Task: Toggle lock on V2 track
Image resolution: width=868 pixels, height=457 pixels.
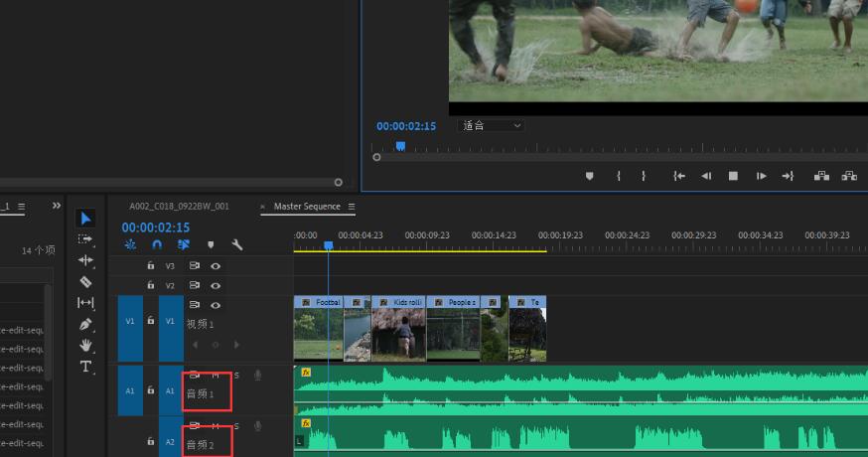Action: click(x=151, y=285)
